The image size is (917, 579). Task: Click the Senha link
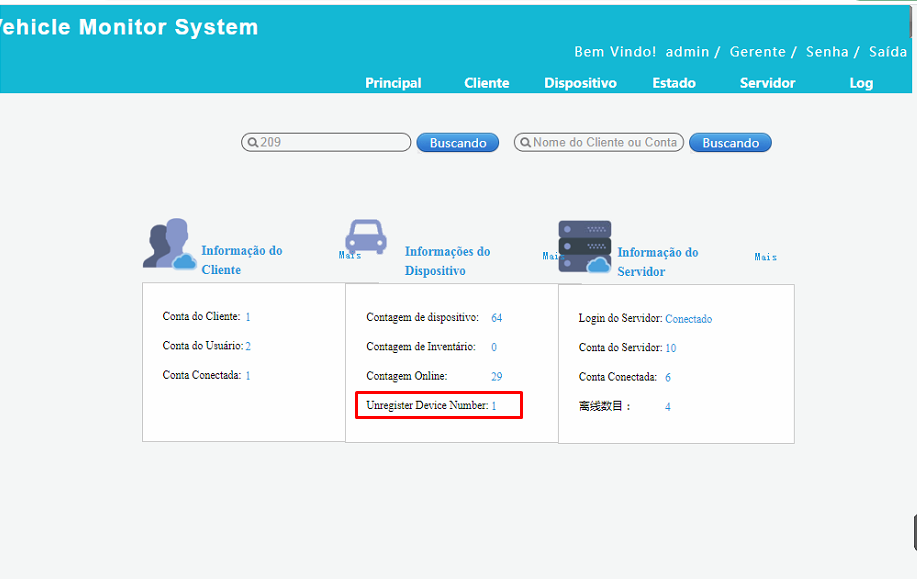point(827,52)
